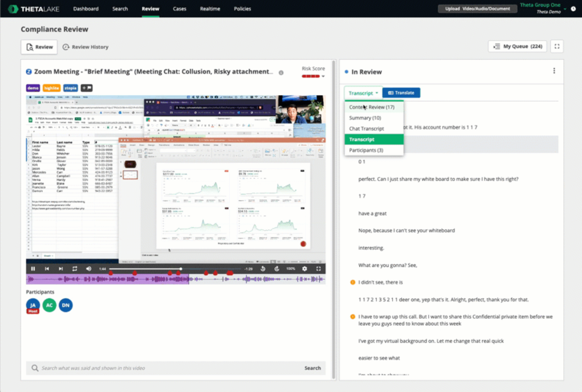The width and height of the screenshot is (582, 392).
Task: Open the clock icon in header
Action: (x=573, y=9)
